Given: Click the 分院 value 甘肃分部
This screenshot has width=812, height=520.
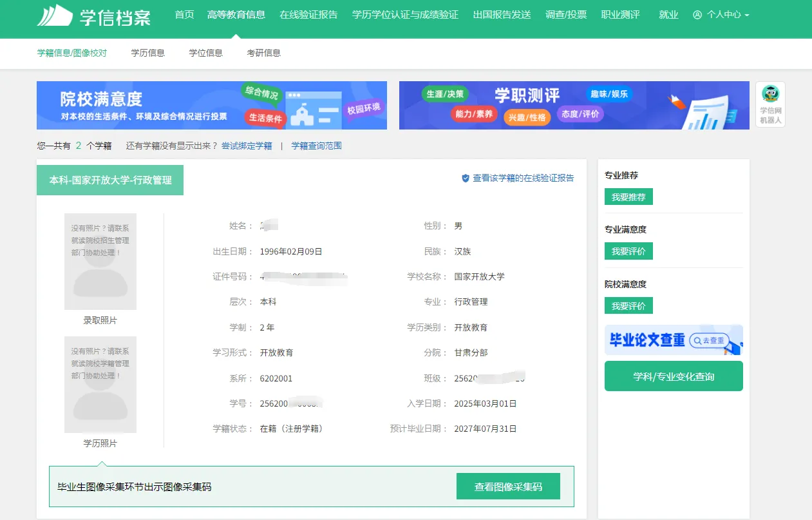Looking at the screenshot, I should [x=471, y=352].
